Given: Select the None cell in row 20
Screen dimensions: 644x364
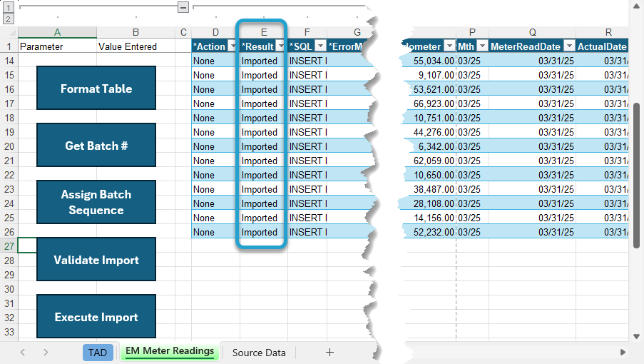Looking at the screenshot, I should 215,146.
